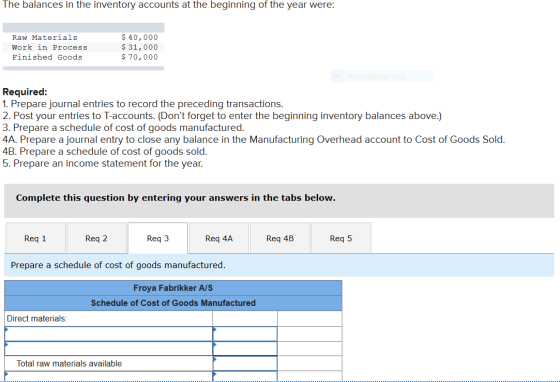The image size is (560, 382).
Task: Click the scrollbar under the inventory balances table
Action: 83,68
